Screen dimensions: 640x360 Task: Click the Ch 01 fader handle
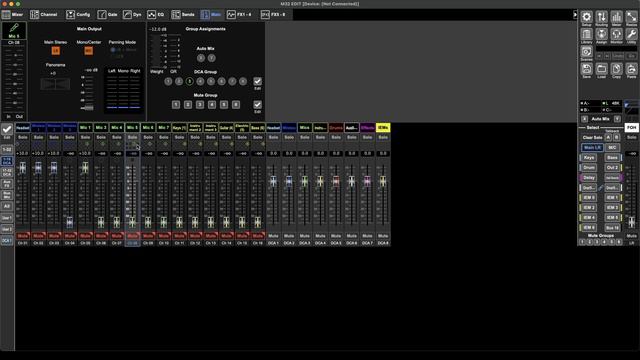click(22, 167)
